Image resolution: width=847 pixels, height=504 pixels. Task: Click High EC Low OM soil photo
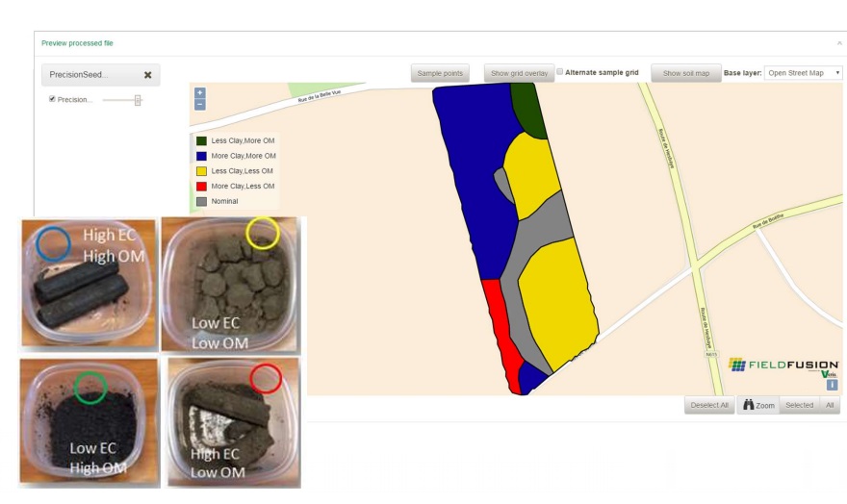233,421
